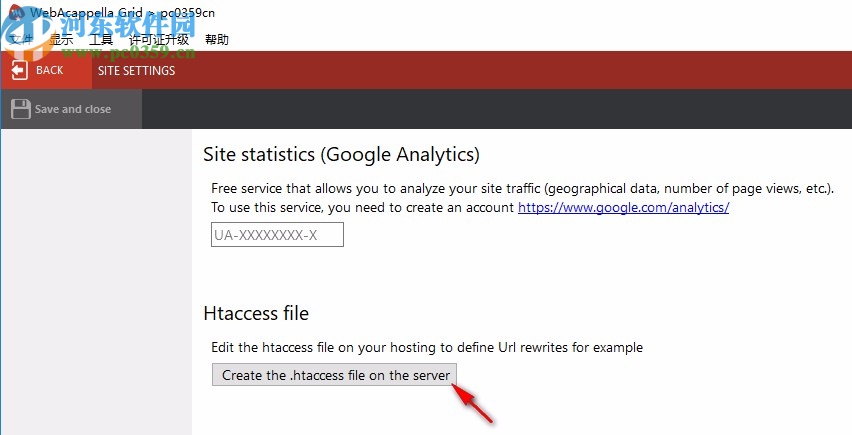Open the 工具 menu
The width and height of the screenshot is (852, 435).
pos(101,40)
